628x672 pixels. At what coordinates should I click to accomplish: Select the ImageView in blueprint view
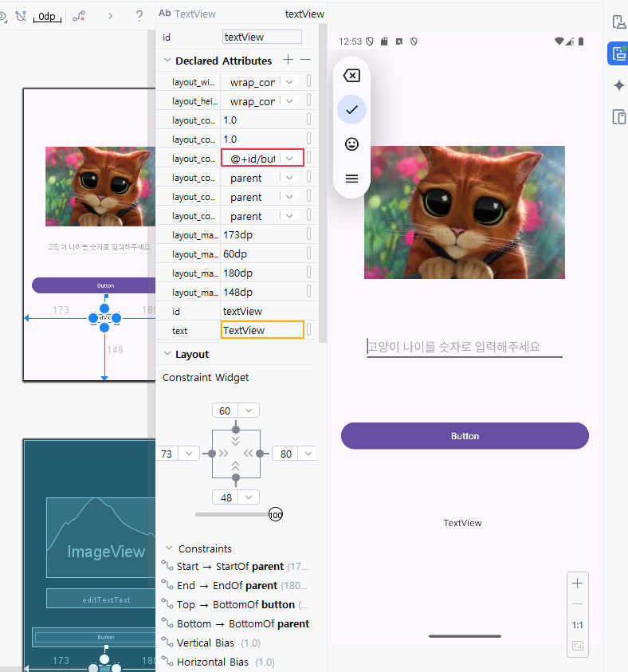[100, 538]
